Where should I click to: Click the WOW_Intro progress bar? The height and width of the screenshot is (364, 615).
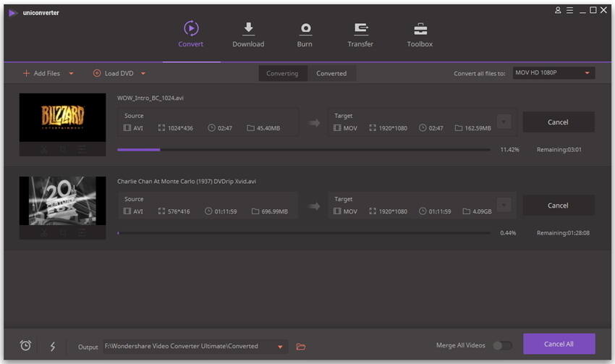[304, 150]
